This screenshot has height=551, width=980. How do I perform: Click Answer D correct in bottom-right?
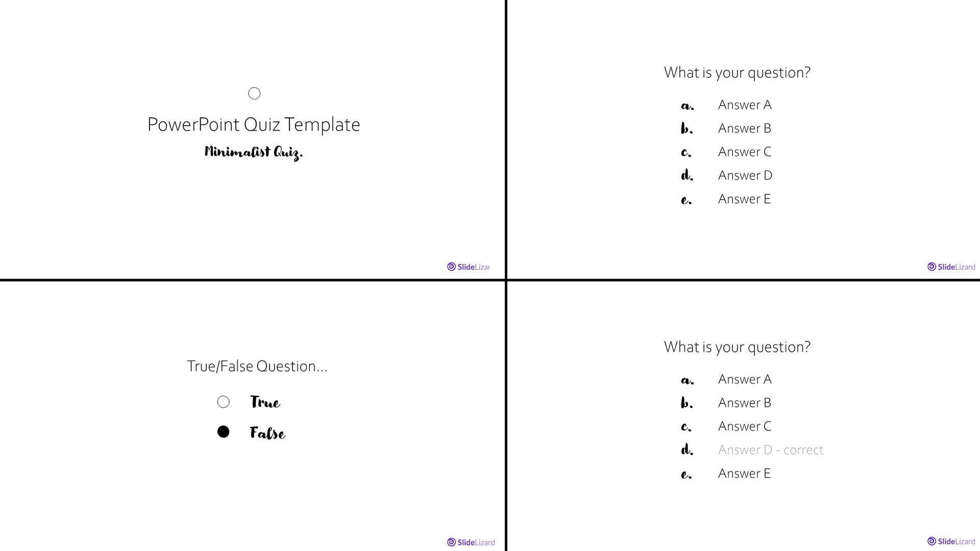tap(770, 449)
